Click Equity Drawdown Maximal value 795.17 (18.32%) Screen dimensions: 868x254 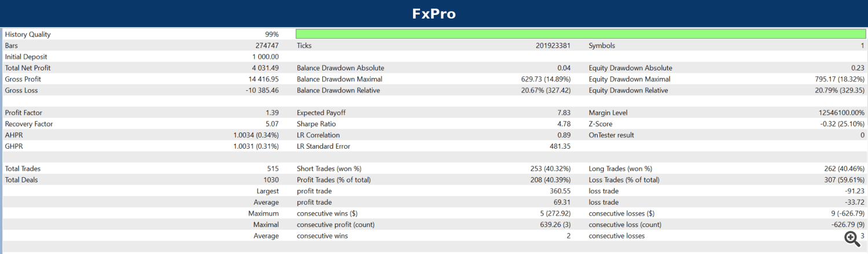coord(840,79)
